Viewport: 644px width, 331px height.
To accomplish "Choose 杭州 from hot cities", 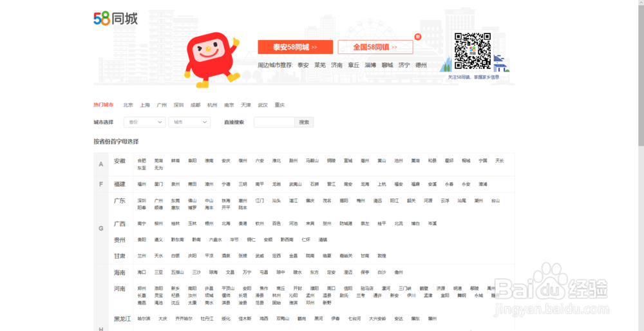I will [213, 105].
